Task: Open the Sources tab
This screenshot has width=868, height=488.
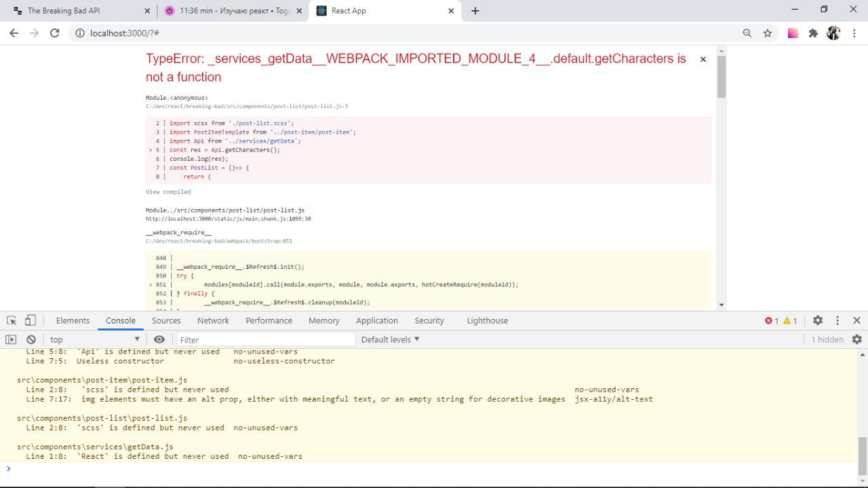Action: point(166,320)
